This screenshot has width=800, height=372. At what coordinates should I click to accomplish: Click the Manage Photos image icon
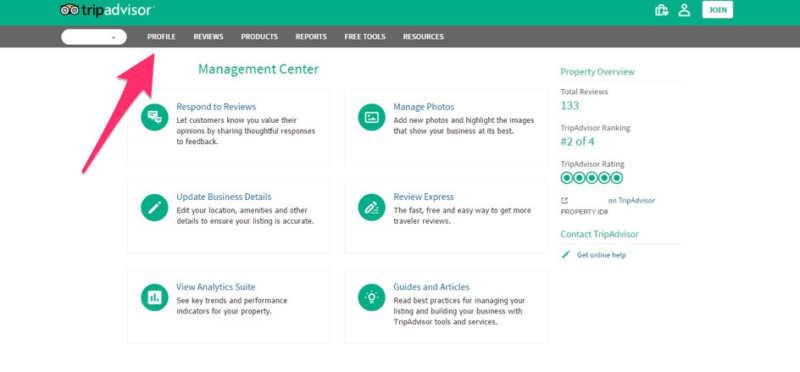click(x=371, y=117)
